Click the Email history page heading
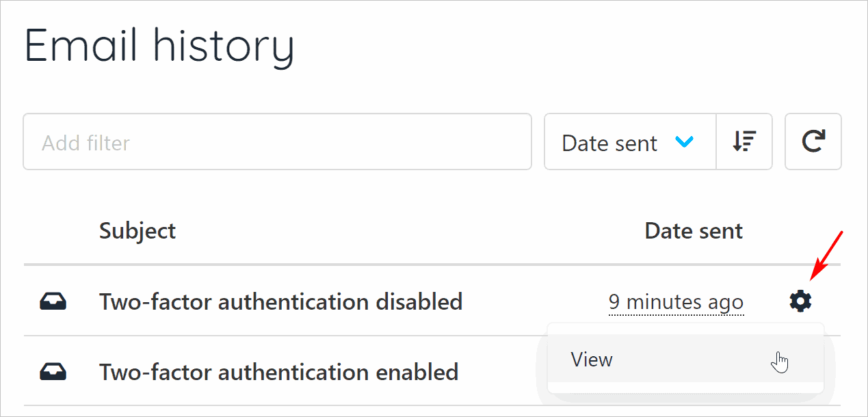868x417 pixels. 159,46
